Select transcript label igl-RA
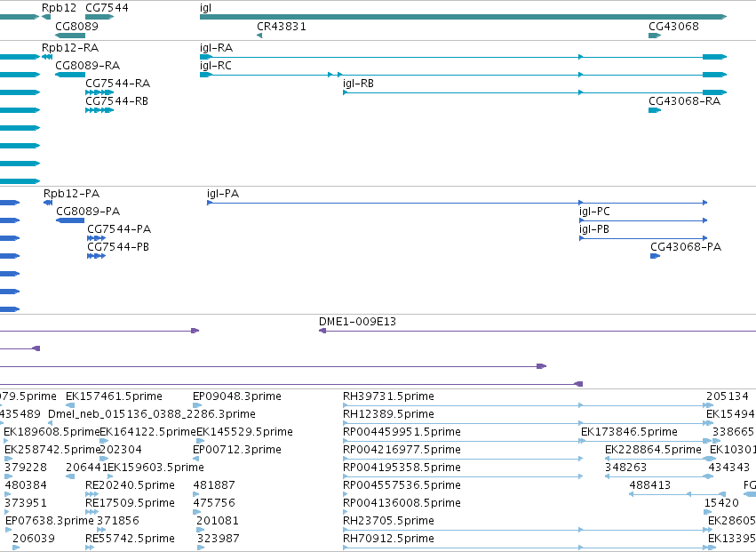756x552 pixels. click(x=217, y=48)
